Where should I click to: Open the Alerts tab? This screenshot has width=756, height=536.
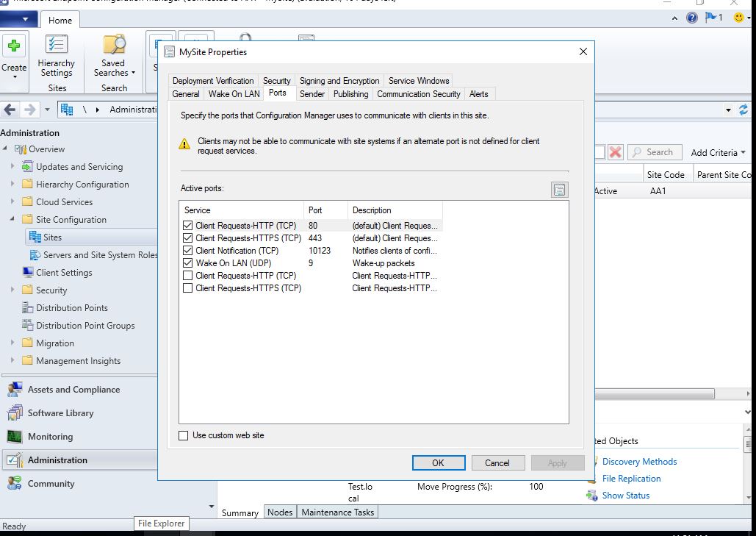point(479,94)
